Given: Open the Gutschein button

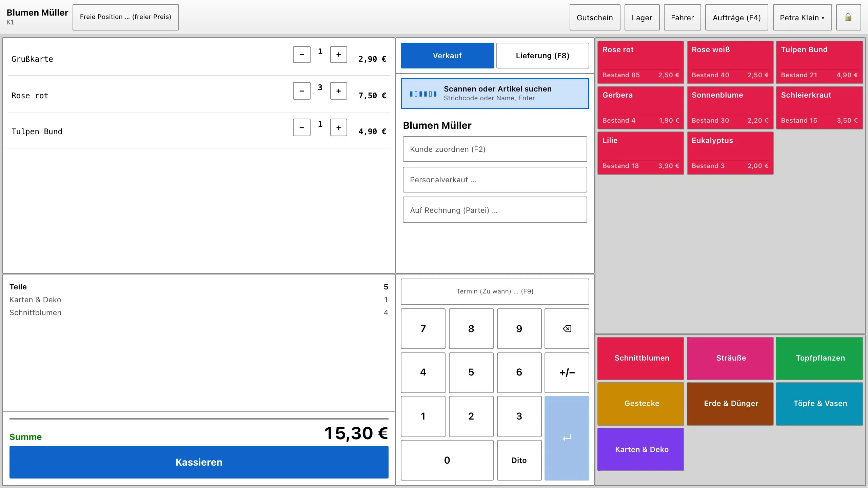Looking at the screenshot, I should [x=595, y=17].
